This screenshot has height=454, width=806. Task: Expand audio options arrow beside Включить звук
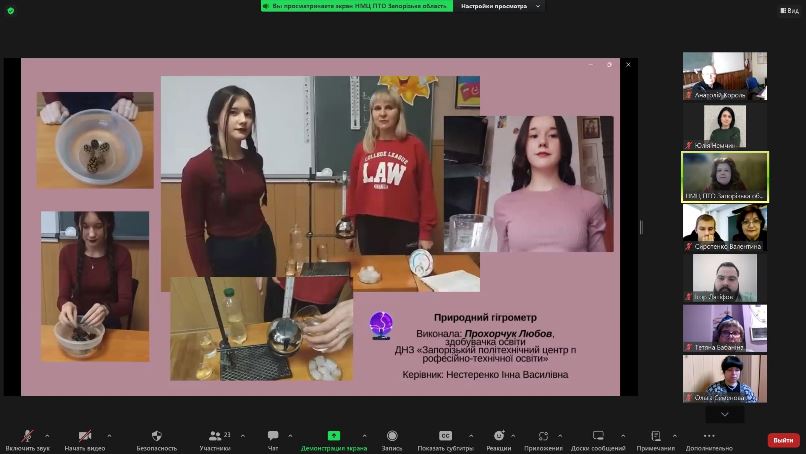coord(47,436)
